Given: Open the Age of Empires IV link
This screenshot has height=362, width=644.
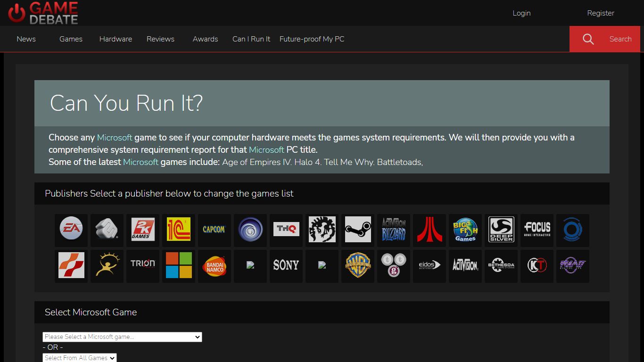Looking at the screenshot, I should (x=257, y=162).
